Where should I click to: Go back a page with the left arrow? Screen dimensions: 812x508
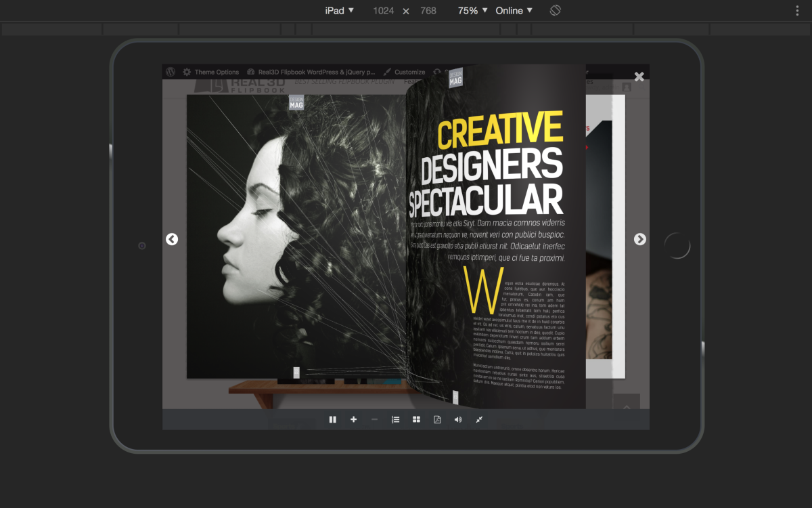click(172, 239)
